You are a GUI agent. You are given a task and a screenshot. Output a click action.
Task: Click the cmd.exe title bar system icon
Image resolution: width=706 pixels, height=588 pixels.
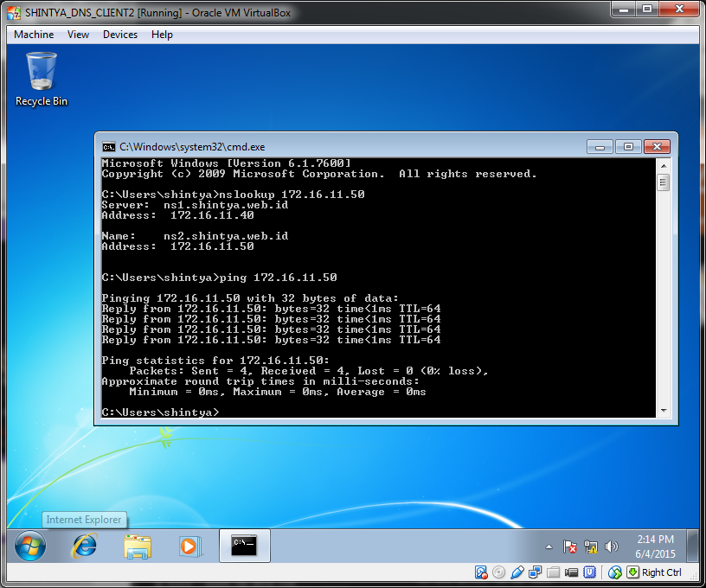click(x=108, y=147)
